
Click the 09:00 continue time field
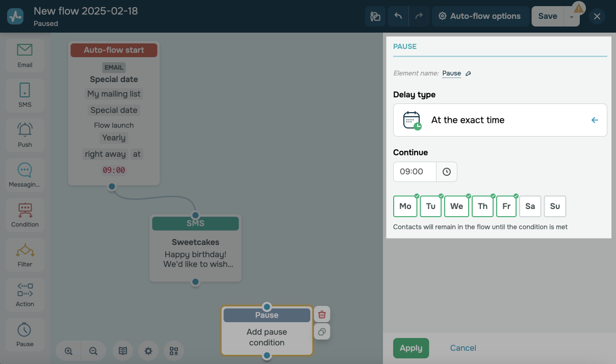coord(415,172)
